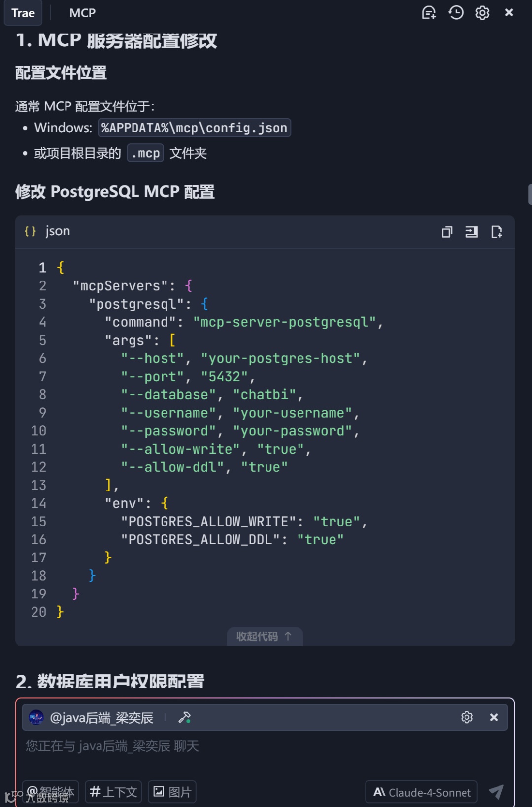Send the message with paper plane icon
532x807 pixels.
[x=496, y=792]
